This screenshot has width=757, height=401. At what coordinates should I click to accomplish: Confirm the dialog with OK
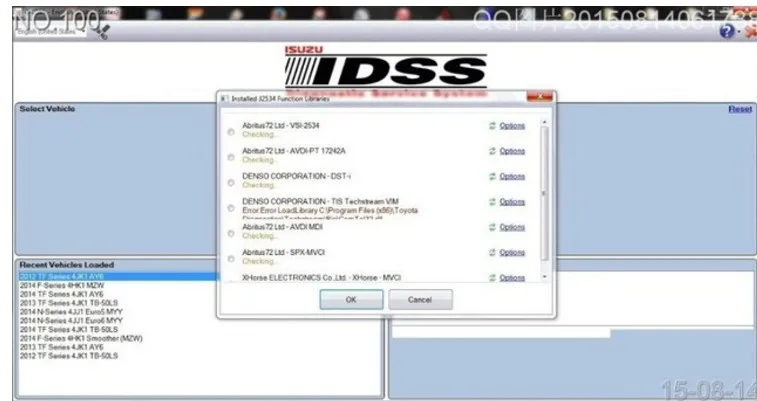click(x=351, y=300)
